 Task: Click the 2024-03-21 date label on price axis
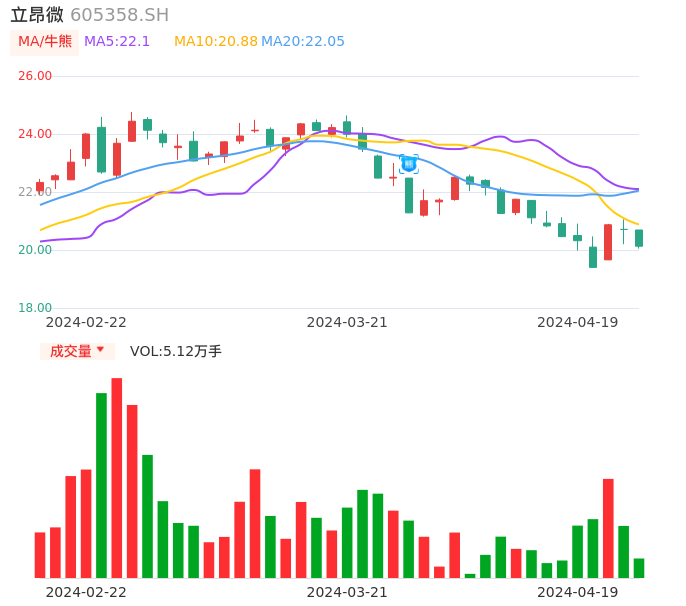pos(346,322)
